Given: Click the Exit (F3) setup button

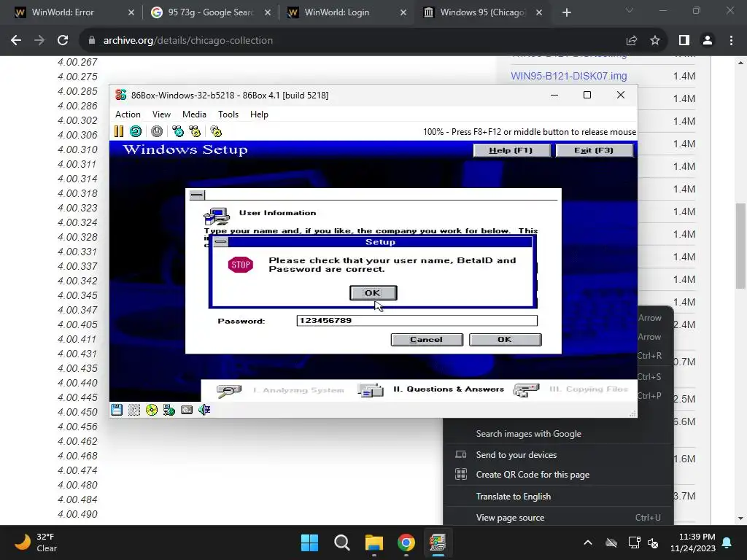Looking at the screenshot, I should [x=594, y=150].
